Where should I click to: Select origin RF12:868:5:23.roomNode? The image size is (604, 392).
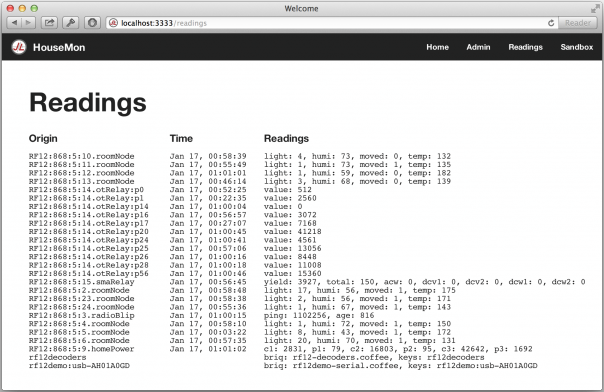(82, 299)
